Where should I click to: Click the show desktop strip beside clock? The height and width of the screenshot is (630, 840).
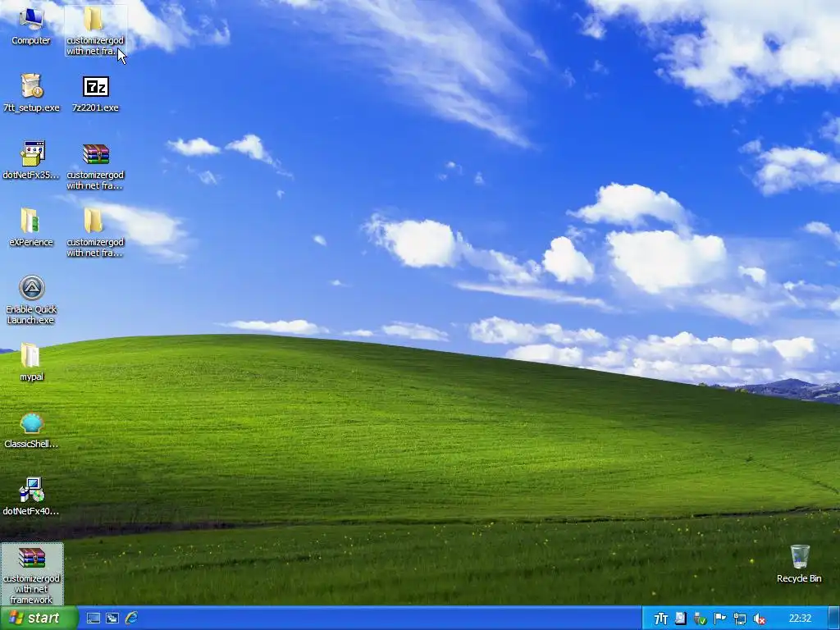834,619
